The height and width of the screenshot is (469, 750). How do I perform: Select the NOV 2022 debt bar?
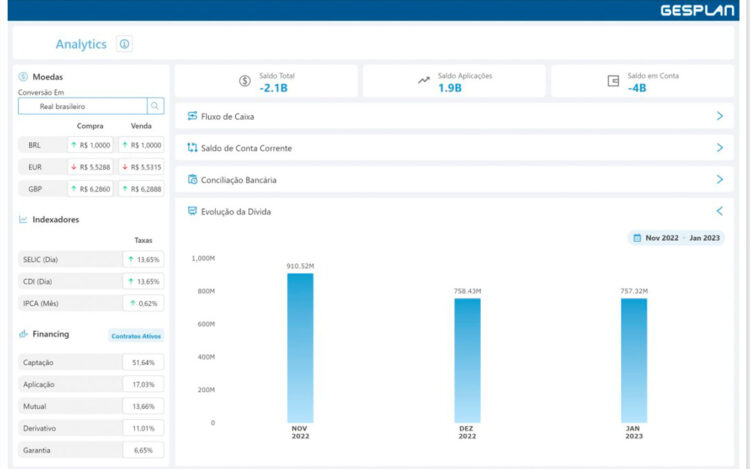click(x=300, y=347)
